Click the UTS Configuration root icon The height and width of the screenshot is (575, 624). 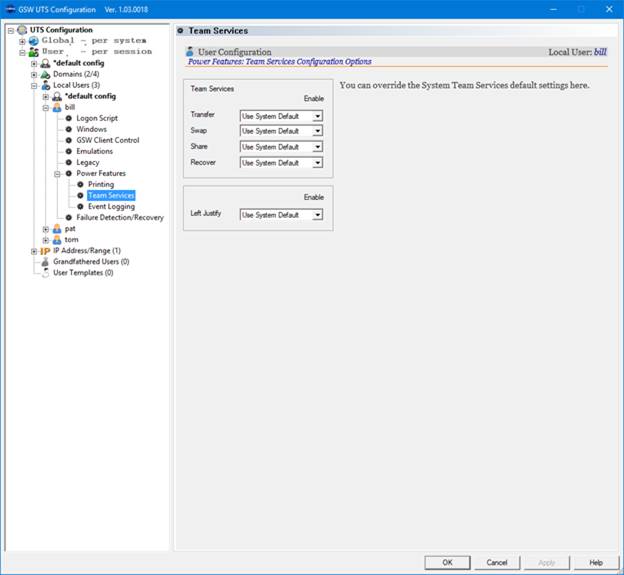tap(22, 30)
